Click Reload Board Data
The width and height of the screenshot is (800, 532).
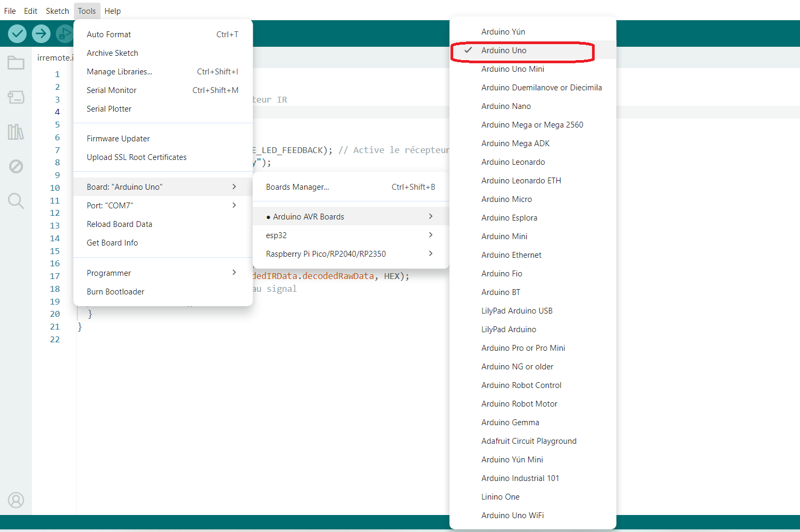tap(163, 224)
